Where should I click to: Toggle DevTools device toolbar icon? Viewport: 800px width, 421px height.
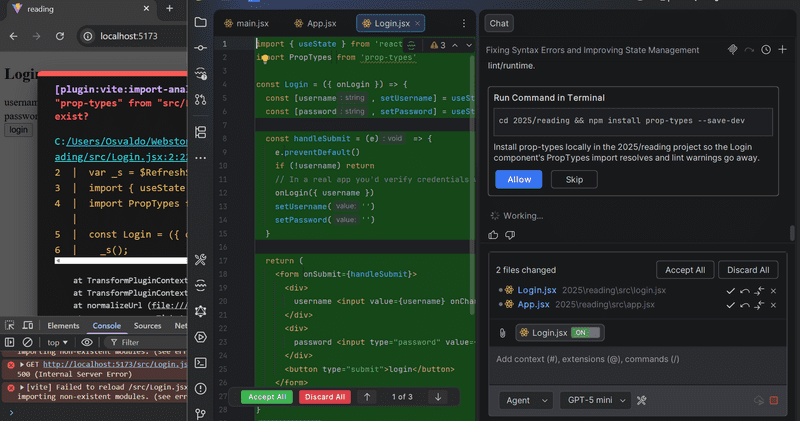(x=28, y=326)
